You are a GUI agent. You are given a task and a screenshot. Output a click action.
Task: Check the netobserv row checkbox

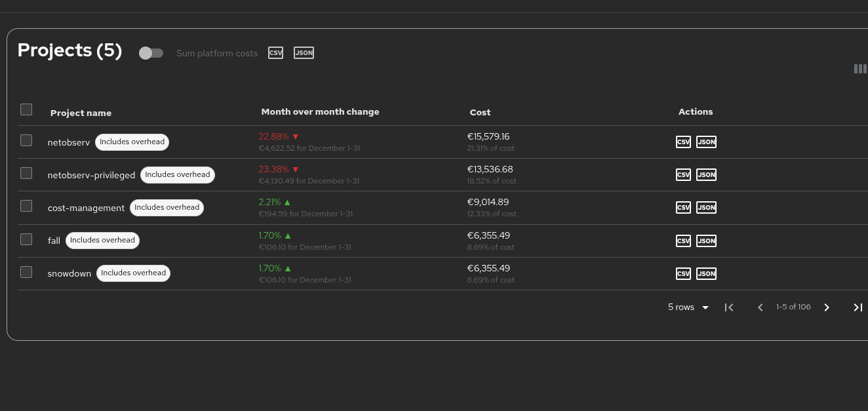[26, 140]
